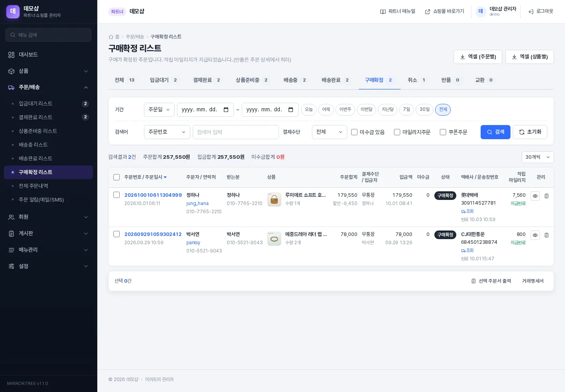Open the 대시보드 sidebar icon
The height and width of the screenshot is (392, 565).
(11, 55)
